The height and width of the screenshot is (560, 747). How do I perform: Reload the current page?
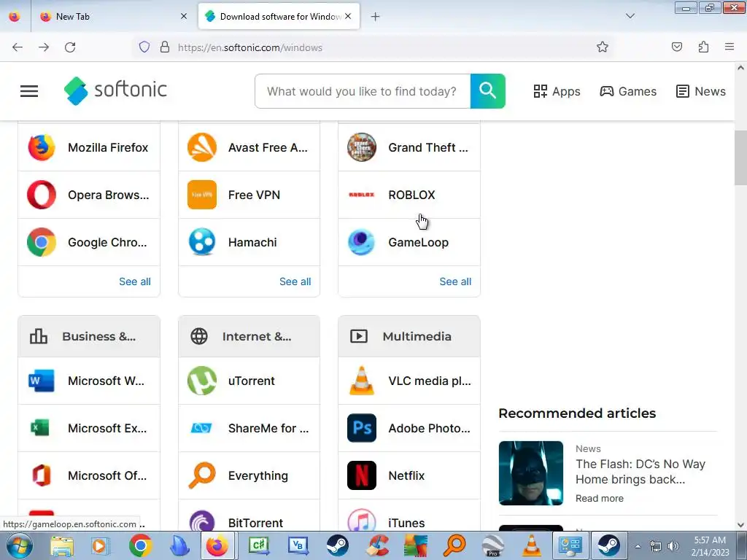[x=70, y=47]
